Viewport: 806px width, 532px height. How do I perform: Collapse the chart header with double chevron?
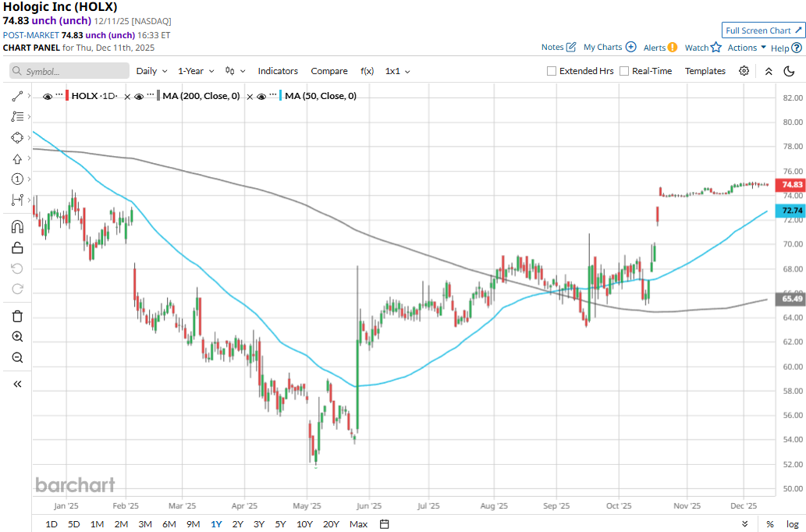[x=769, y=72]
